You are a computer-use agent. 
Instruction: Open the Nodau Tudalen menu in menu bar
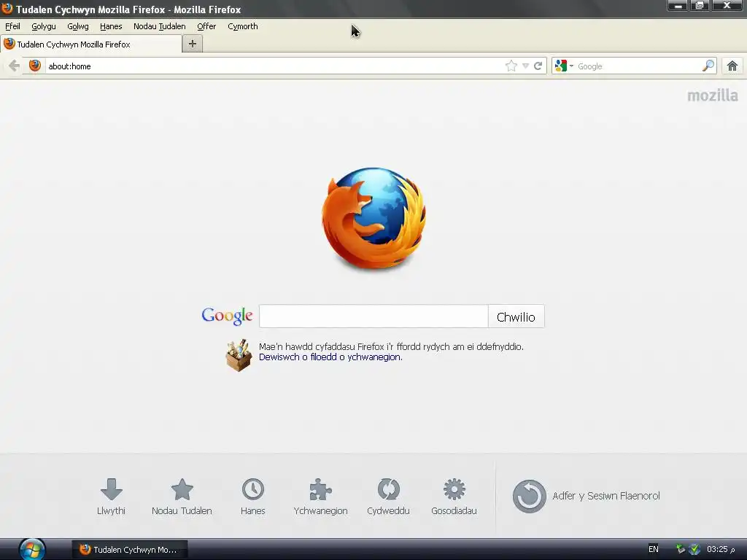159,26
